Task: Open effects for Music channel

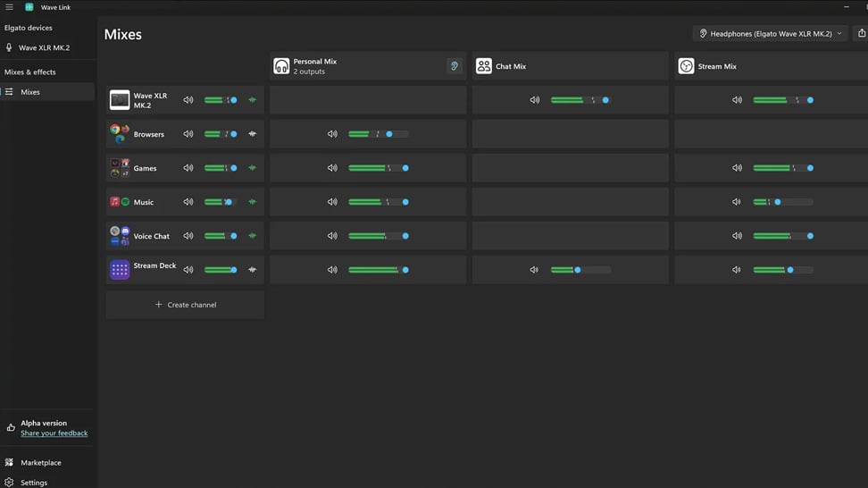Action: [253, 202]
